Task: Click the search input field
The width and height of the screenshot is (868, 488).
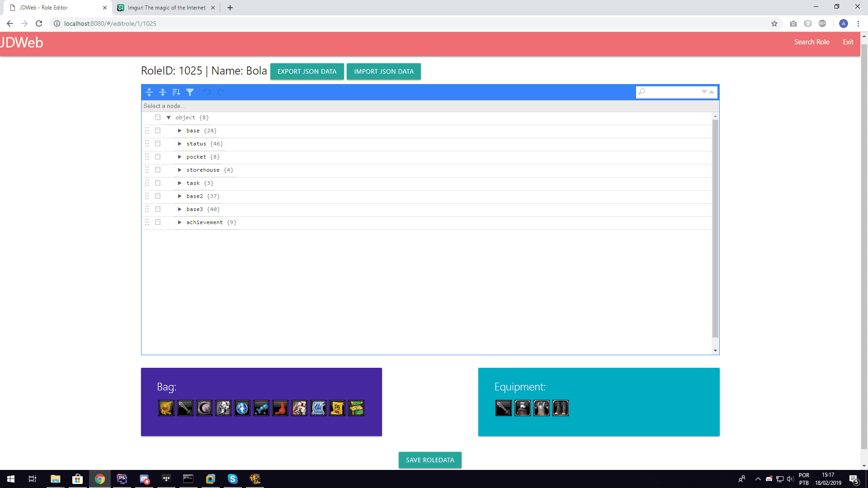Action: point(672,92)
